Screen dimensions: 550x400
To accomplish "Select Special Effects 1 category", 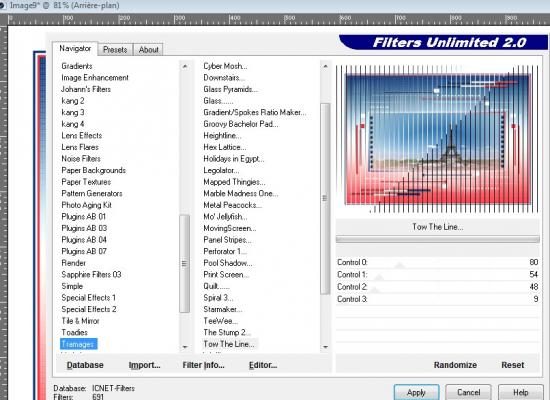I will click(88, 298).
